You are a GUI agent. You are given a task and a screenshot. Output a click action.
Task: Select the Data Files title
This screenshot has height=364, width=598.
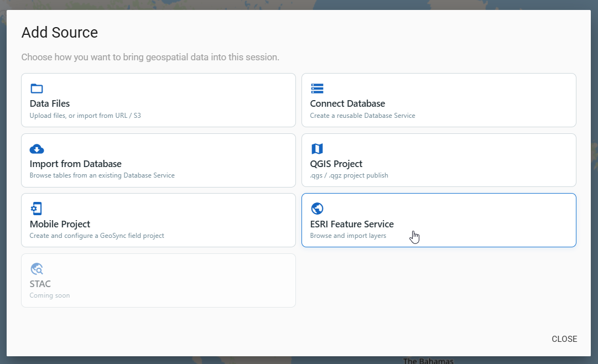tap(50, 103)
